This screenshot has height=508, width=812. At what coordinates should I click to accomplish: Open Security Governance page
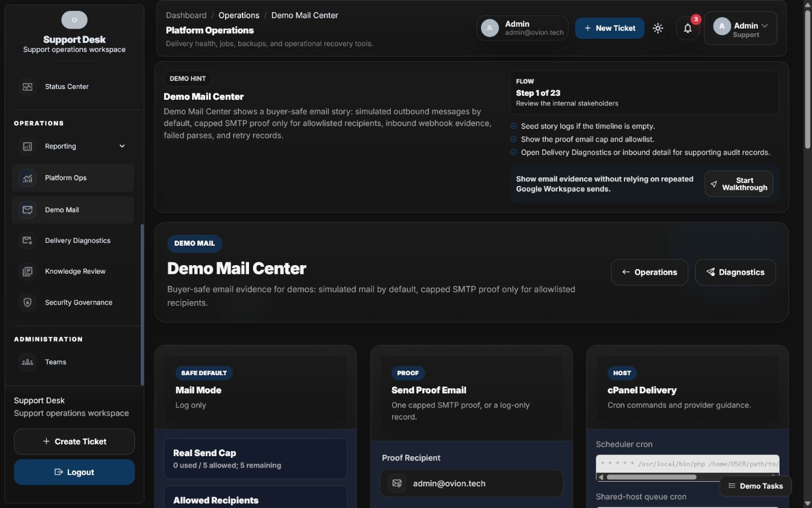pyautogui.click(x=73, y=302)
